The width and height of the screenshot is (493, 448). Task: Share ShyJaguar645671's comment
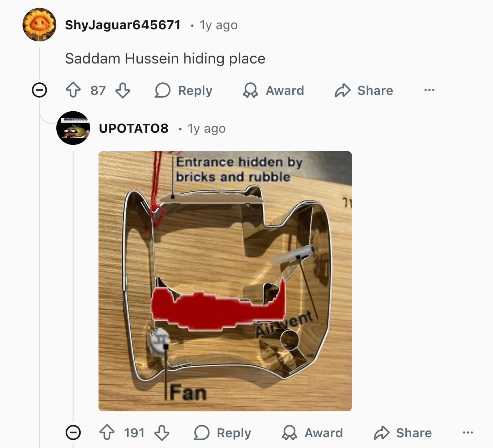tap(364, 90)
